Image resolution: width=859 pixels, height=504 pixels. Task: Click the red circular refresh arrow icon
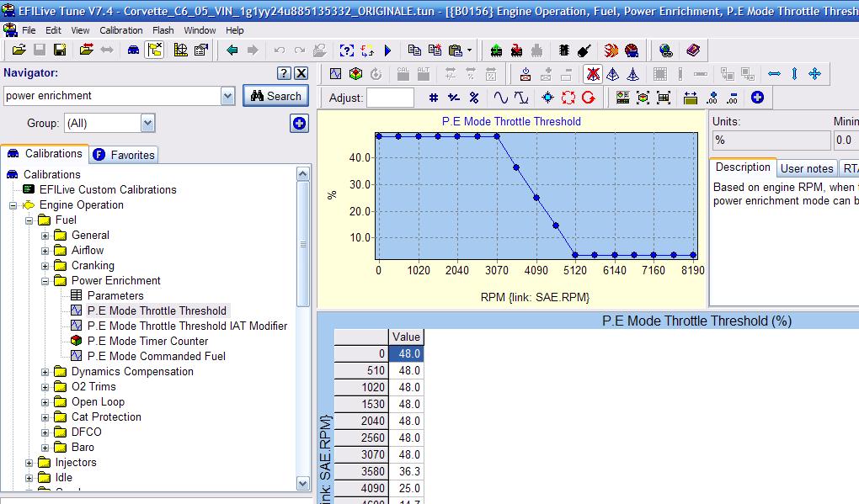pyautogui.click(x=589, y=98)
